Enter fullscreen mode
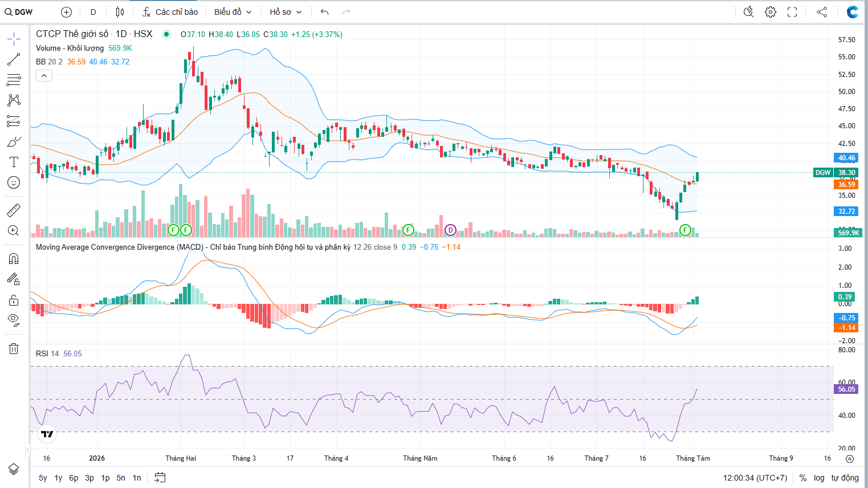The image size is (868, 488). pos(792,12)
